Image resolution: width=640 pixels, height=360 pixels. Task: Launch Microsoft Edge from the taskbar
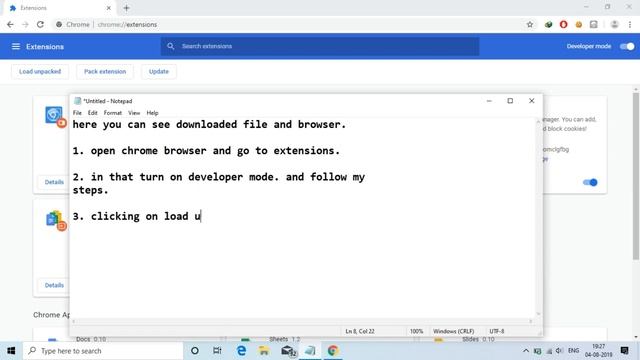tap(241, 351)
